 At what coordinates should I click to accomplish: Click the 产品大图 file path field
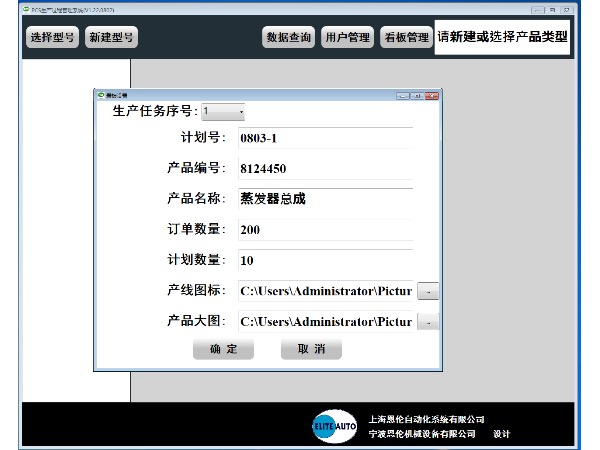[326, 321]
